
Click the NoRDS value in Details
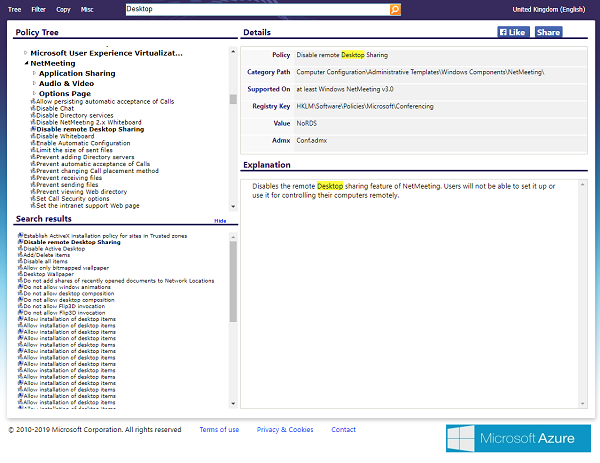pos(307,123)
